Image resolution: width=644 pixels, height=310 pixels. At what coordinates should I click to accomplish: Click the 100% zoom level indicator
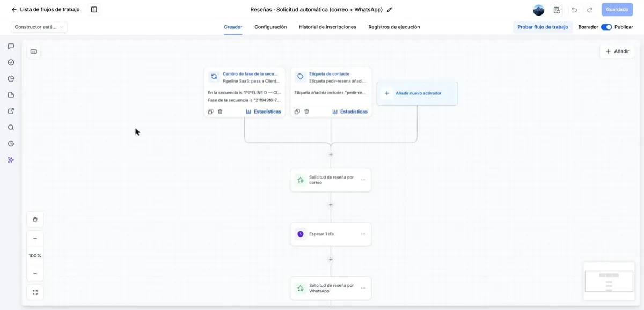point(35,256)
